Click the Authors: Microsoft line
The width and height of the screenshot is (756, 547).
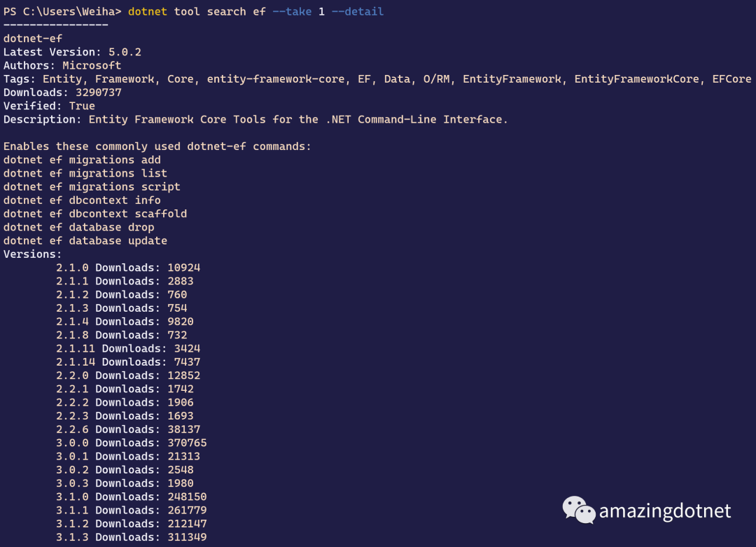(62, 66)
